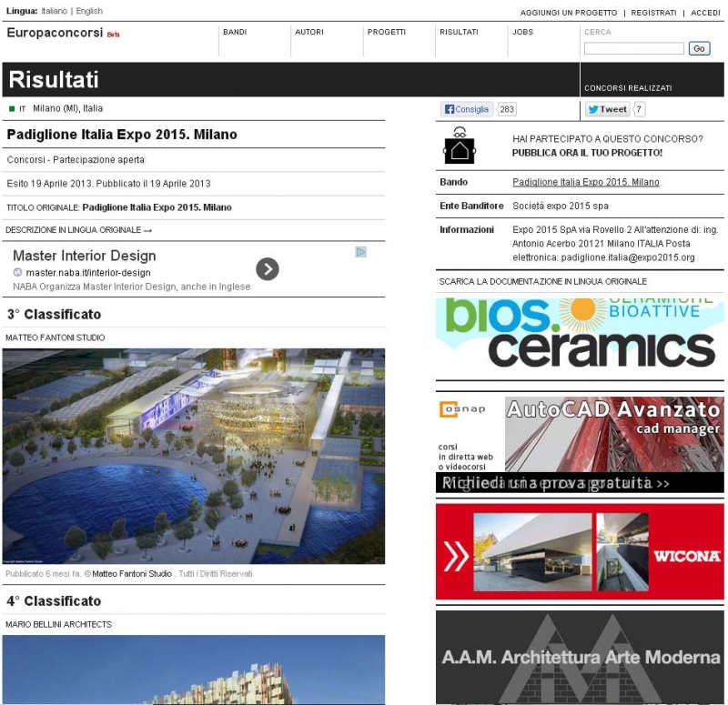Viewport: 728px width, 705px height.
Task: Click the green IT country marker
Action: tap(12, 109)
